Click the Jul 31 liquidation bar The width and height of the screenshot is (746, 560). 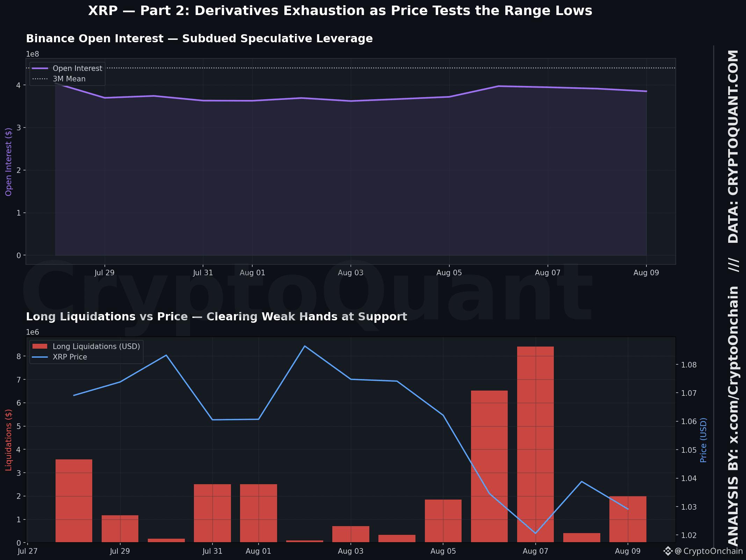(212, 513)
